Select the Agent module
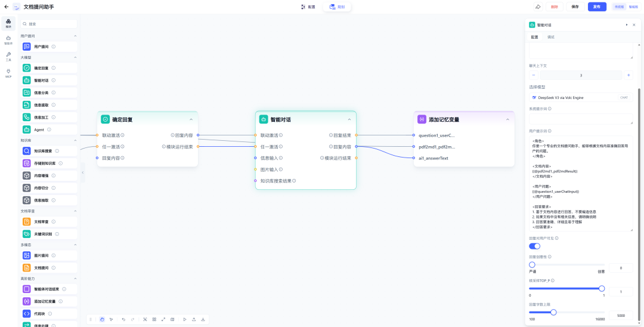 (x=49, y=129)
